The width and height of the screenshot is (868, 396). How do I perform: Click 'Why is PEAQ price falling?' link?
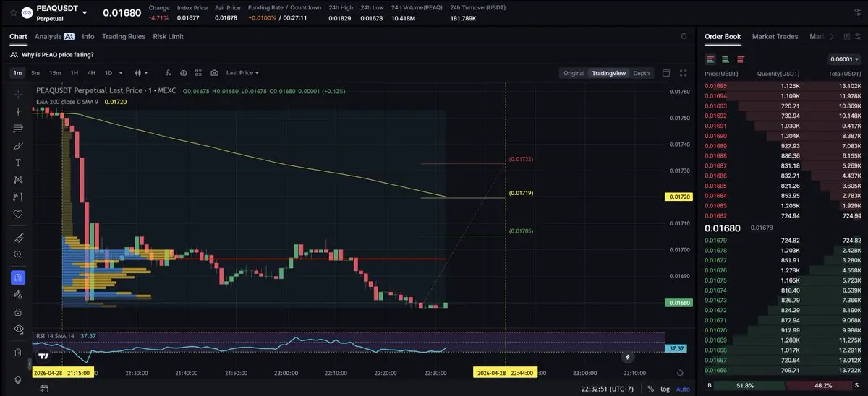(57, 54)
